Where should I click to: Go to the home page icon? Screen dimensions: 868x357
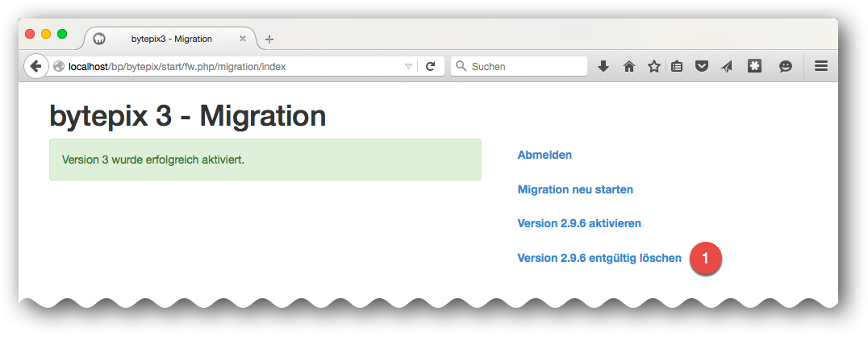tap(629, 66)
